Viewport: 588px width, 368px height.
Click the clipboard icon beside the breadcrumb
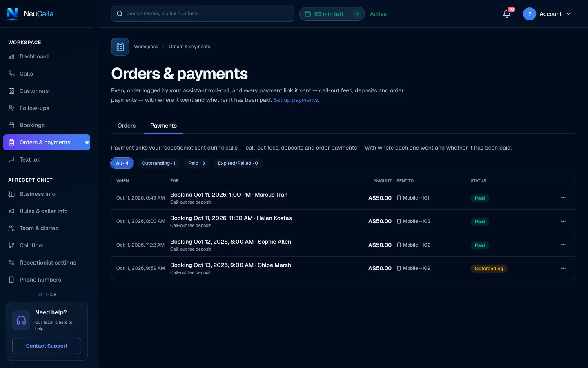pyautogui.click(x=120, y=47)
